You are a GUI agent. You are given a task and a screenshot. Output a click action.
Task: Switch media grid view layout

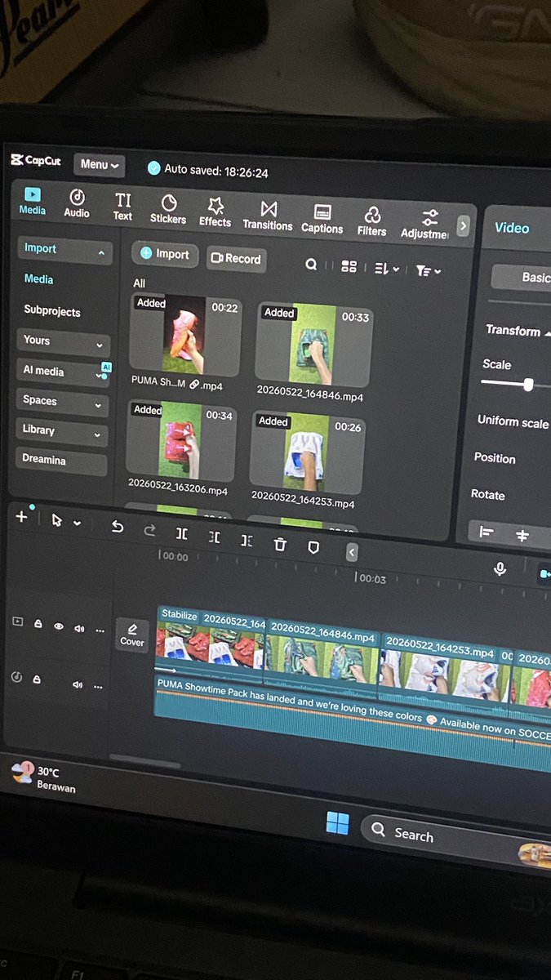(x=349, y=266)
